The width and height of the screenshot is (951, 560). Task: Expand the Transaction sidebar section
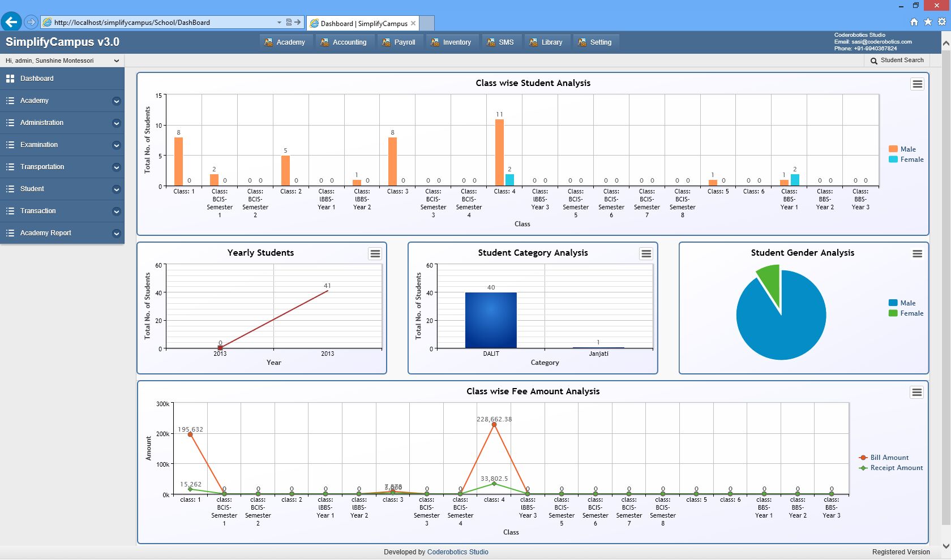[62, 210]
